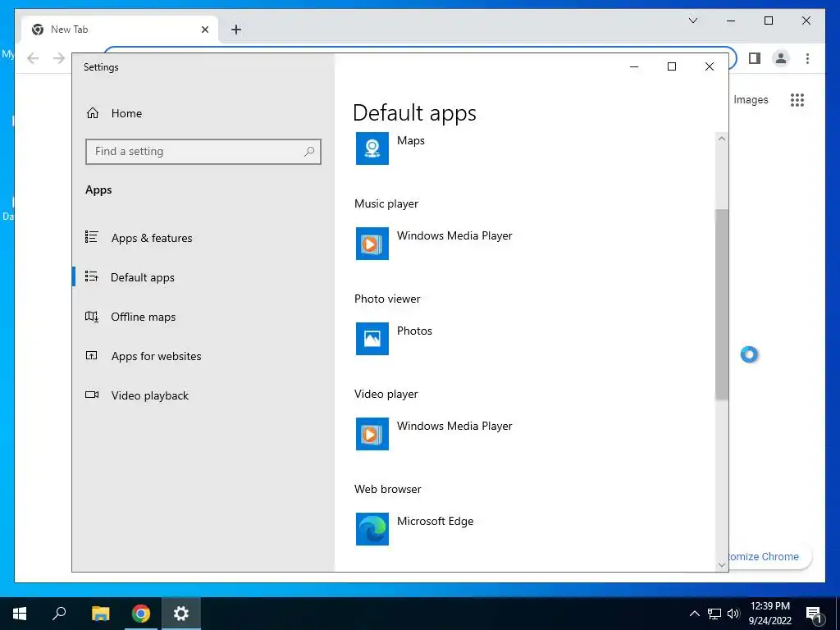The width and height of the screenshot is (840, 630).
Task: Open the Chrome tab search chevron
Action: (692, 21)
